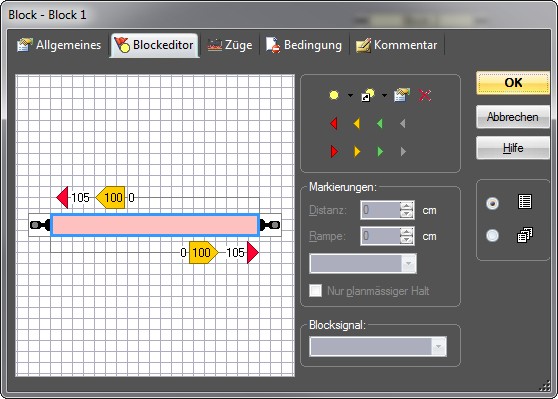Click the red right-pointing stop marker icon
This screenshot has width=558, height=399.
point(334,152)
